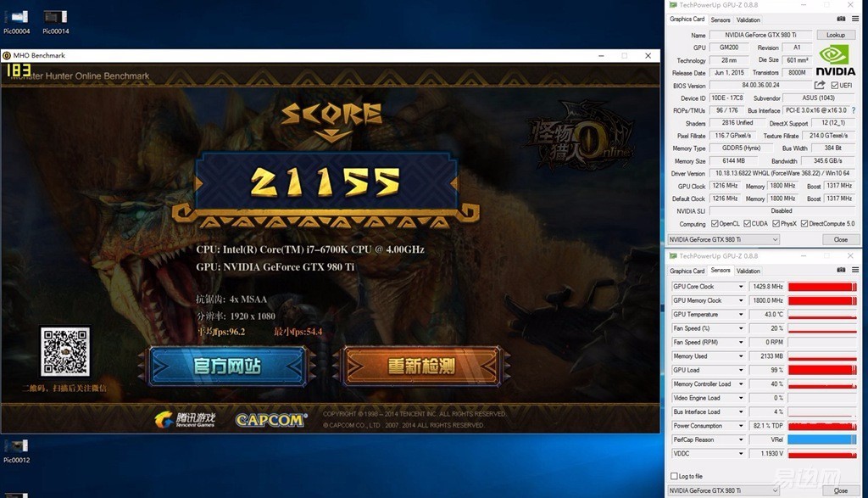Image resolution: width=868 pixels, height=498 pixels.
Task: Click Close button in upper GPU-Z window
Action: point(840,240)
